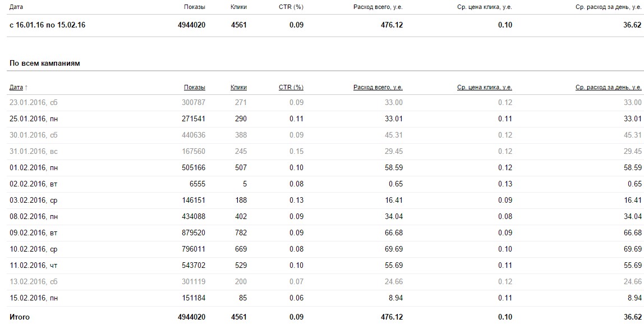Click the 13.02.2016, сб date cell
Screen dimensions: 644x328
click(x=34, y=282)
